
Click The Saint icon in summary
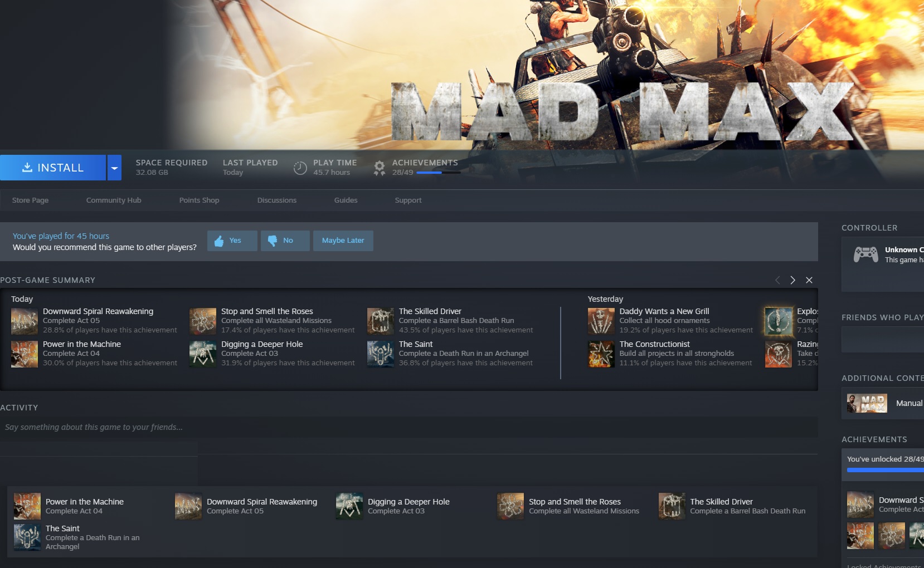click(x=381, y=354)
